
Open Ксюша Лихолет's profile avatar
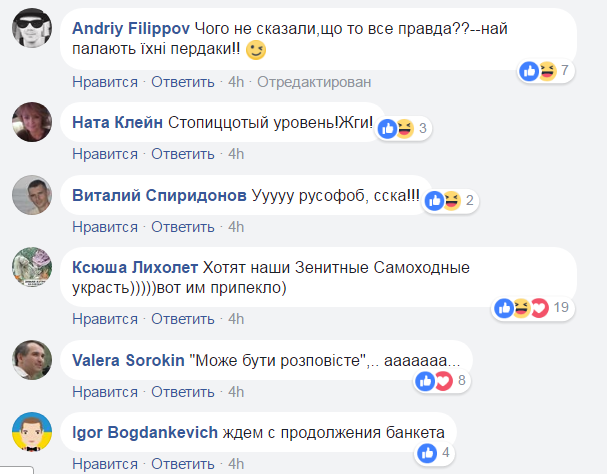[x=31, y=268]
